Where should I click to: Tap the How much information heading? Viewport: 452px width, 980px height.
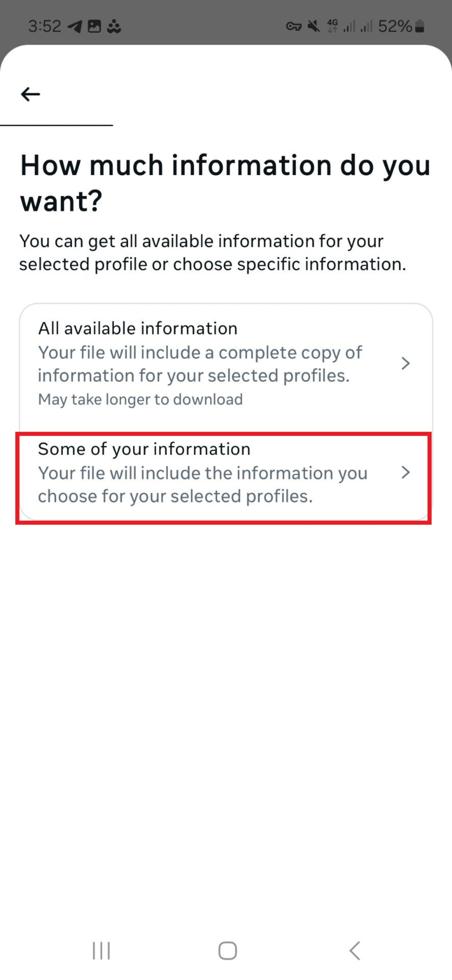pyautogui.click(x=226, y=183)
